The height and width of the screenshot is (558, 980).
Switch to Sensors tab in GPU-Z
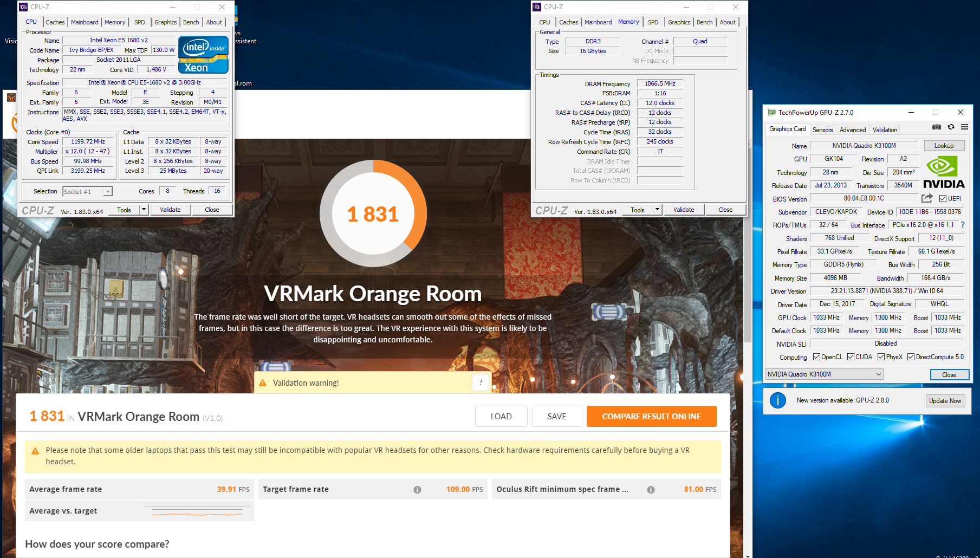point(822,130)
